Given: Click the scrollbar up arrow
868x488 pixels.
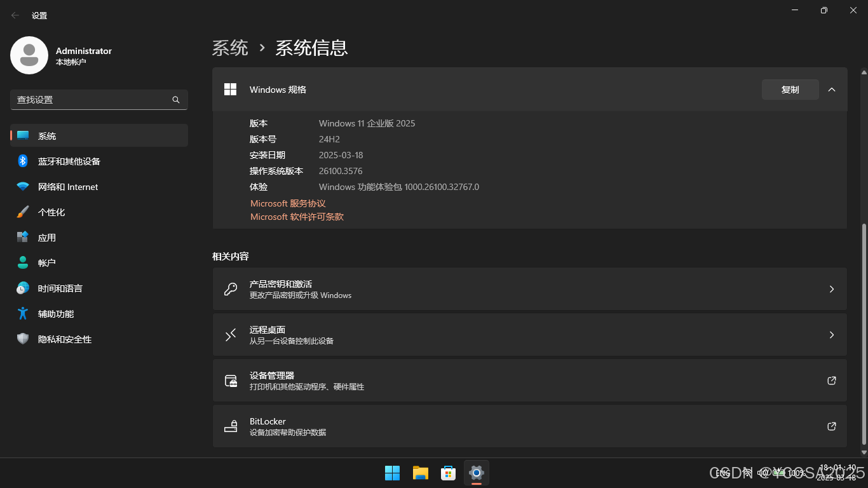Looking at the screenshot, I should pos(864,72).
